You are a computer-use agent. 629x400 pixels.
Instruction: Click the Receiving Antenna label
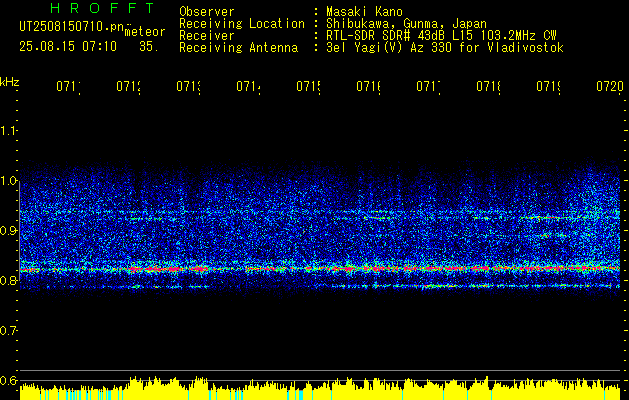tap(238, 48)
